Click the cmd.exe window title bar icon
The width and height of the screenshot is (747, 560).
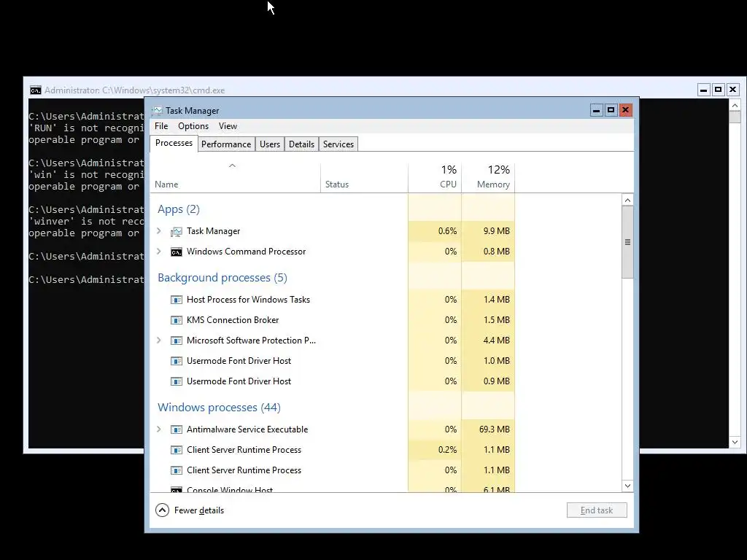(35, 90)
